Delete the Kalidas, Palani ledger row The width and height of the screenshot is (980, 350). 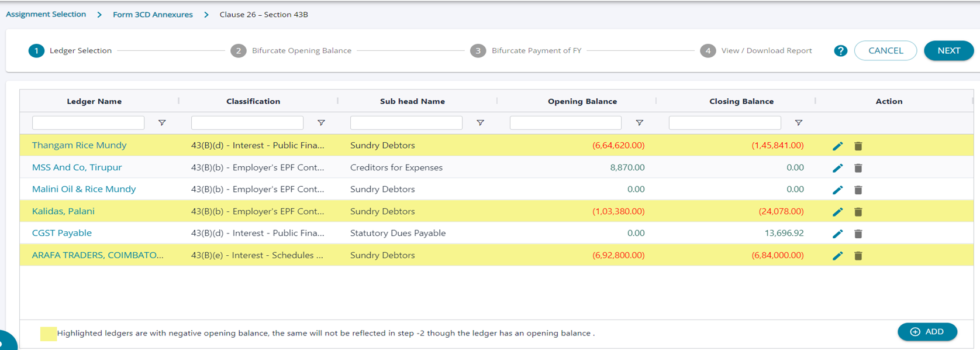pyautogui.click(x=858, y=212)
